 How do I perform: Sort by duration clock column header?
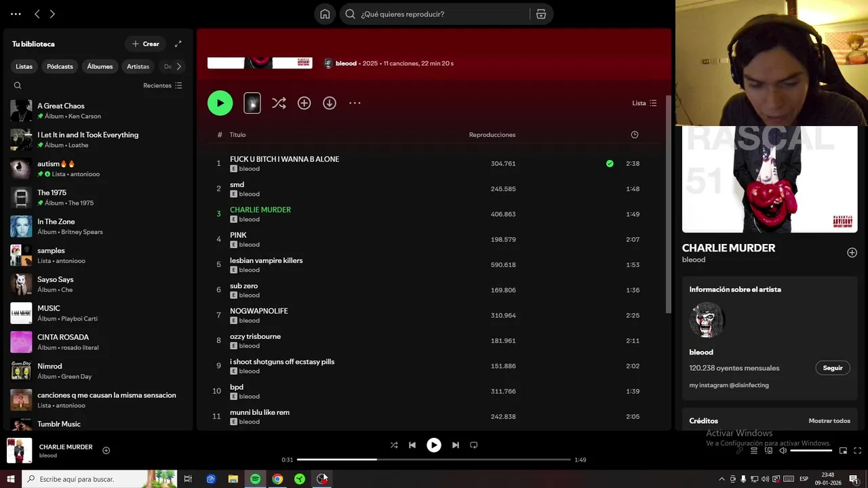pyautogui.click(x=635, y=135)
